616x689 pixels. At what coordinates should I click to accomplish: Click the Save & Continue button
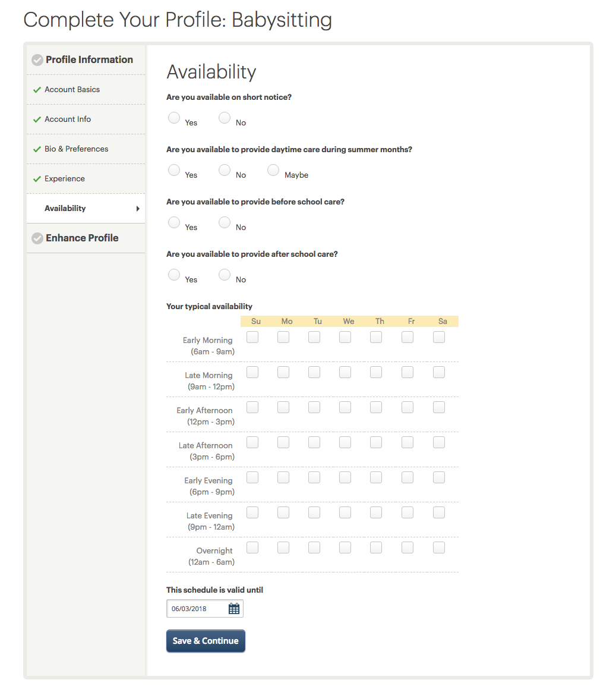pyautogui.click(x=206, y=641)
